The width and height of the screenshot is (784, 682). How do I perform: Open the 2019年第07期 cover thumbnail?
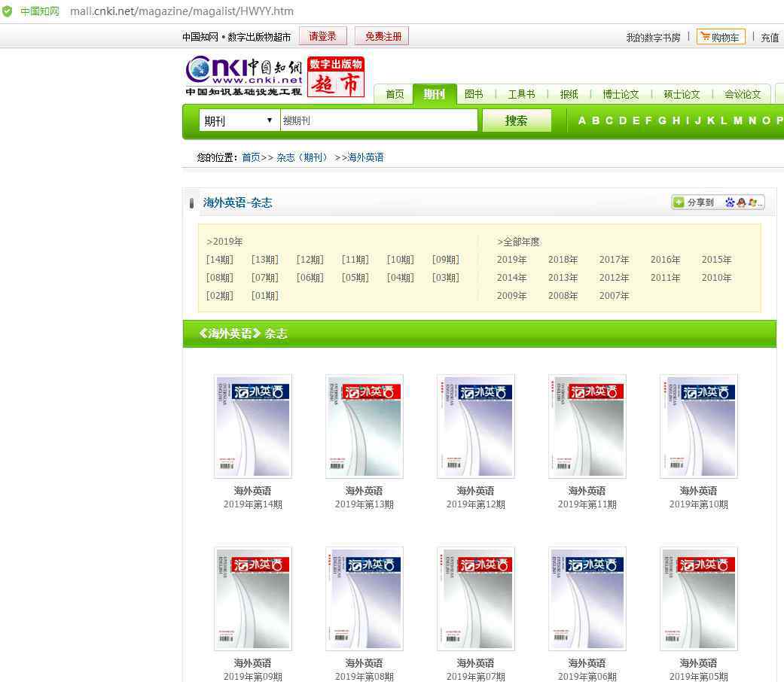476,598
